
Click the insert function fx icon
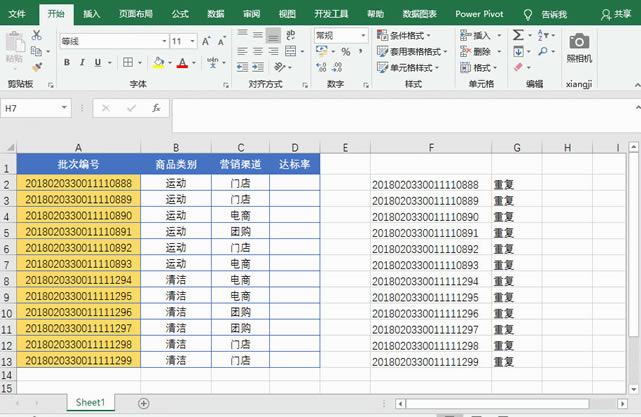point(156,107)
